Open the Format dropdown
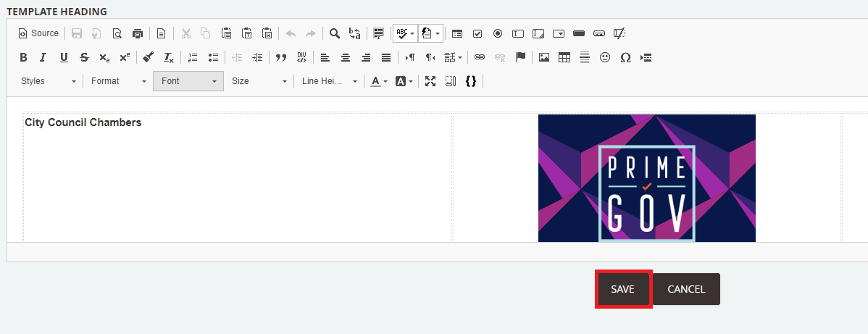Viewport: 868px width, 334px height. click(119, 81)
